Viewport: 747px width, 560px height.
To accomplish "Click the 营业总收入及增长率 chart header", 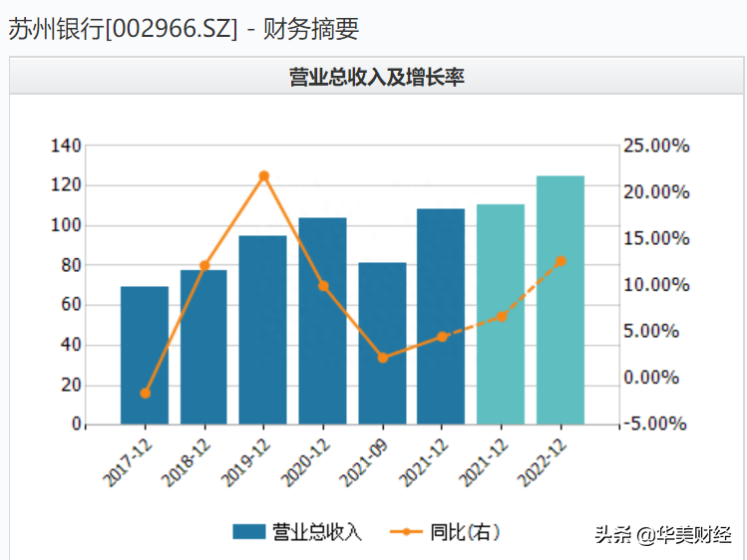I will pos(376,79).
